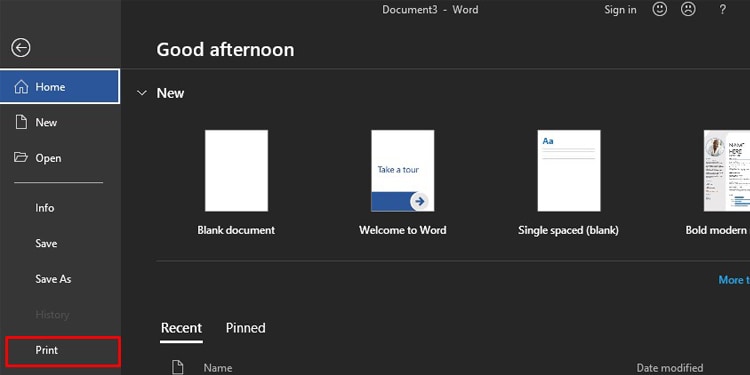Sort by the Name column header
The height and width of the screenshot is (375, 750).
(x=218, y=368)
